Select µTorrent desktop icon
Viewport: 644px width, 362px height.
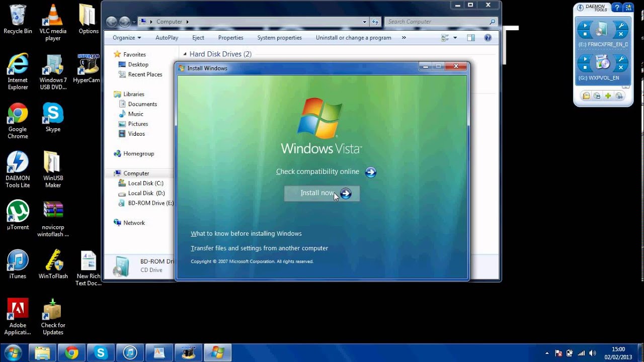18,216
